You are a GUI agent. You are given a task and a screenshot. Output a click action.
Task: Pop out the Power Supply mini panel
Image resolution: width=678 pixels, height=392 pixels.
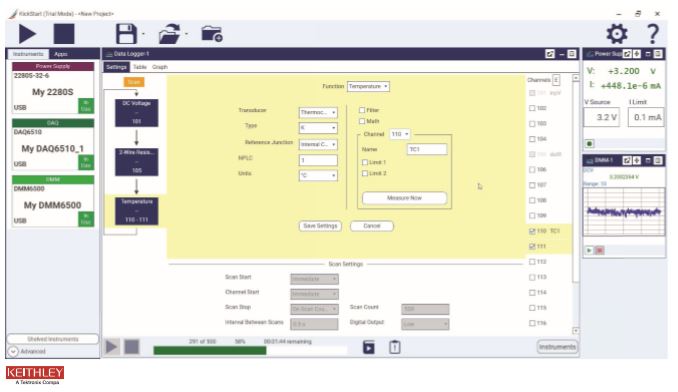click(x=627, y=54)
